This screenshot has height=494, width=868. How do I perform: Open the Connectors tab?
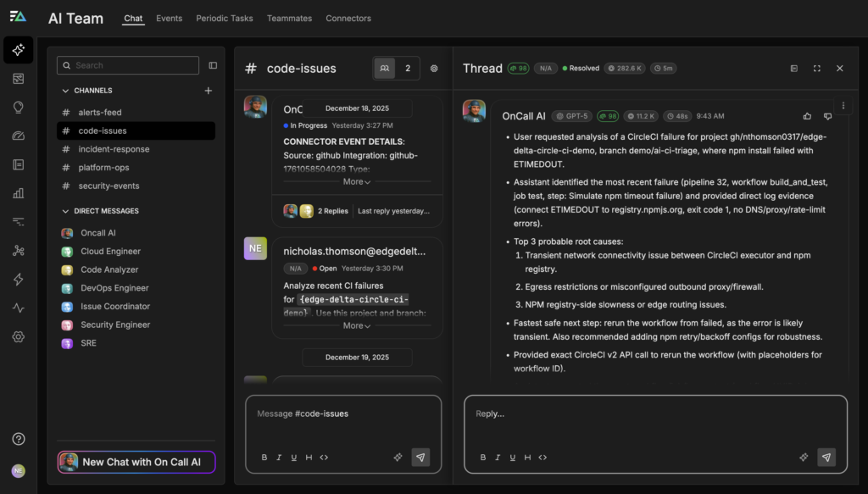[348, 18]
